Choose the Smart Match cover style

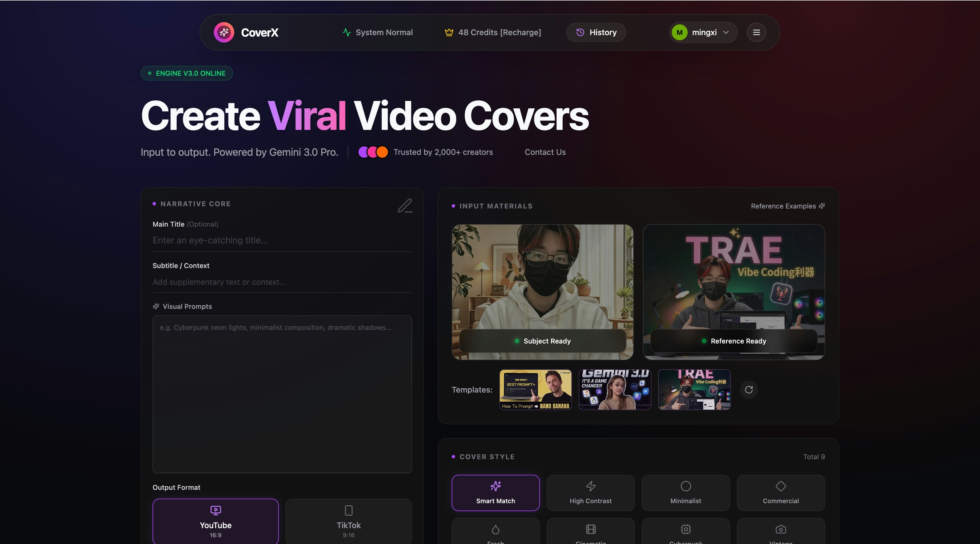click(496, 493)
